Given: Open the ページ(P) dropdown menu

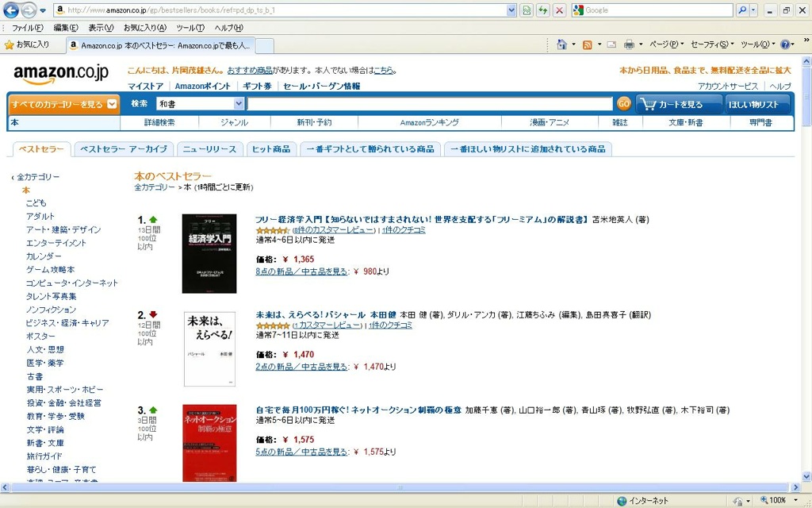Looking at the screenshot, I should pos(666,44).
